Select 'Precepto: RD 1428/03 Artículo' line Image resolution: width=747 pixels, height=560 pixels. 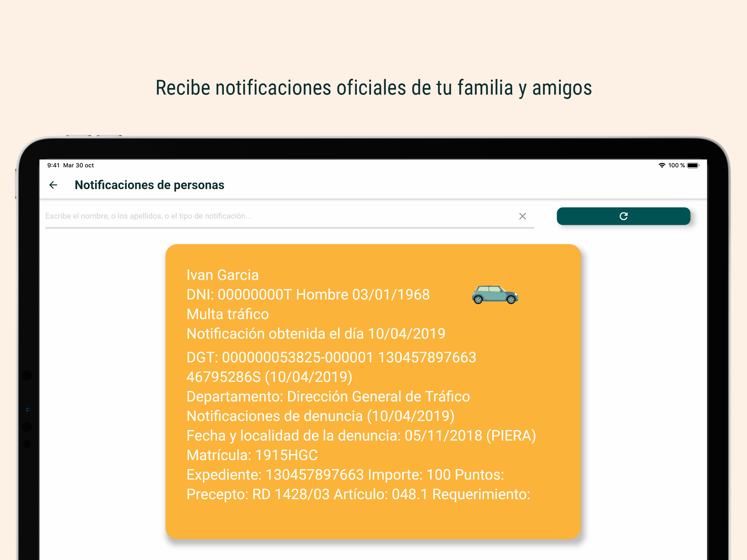pyautogui.click(x=358, y=494)
